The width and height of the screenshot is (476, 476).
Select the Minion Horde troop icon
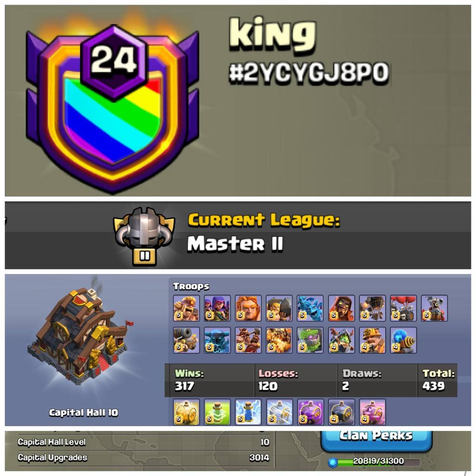(310, 308)
